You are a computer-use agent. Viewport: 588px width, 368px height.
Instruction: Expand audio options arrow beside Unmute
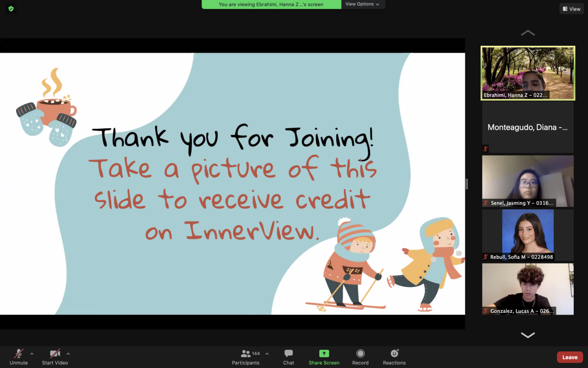click(32, 354)
